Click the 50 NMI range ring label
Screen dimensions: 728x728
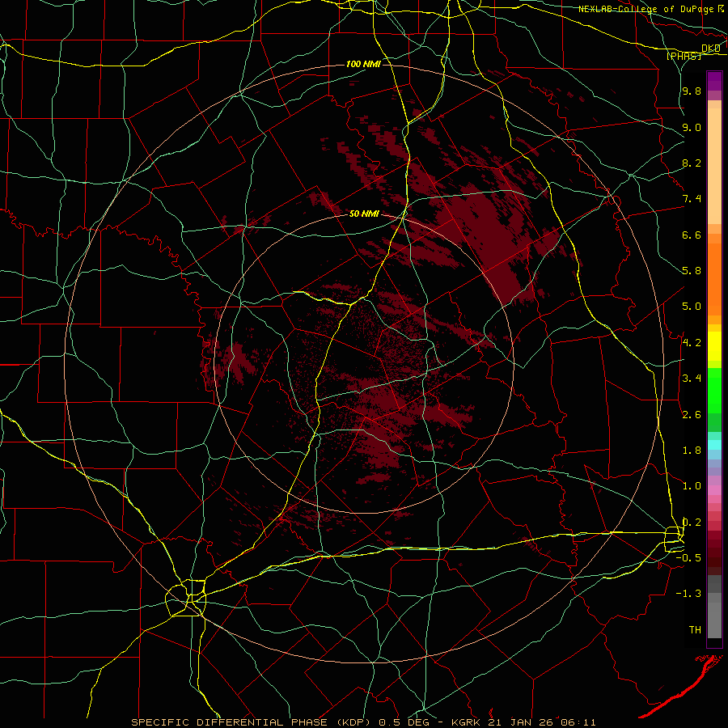(x=364, y=214)
